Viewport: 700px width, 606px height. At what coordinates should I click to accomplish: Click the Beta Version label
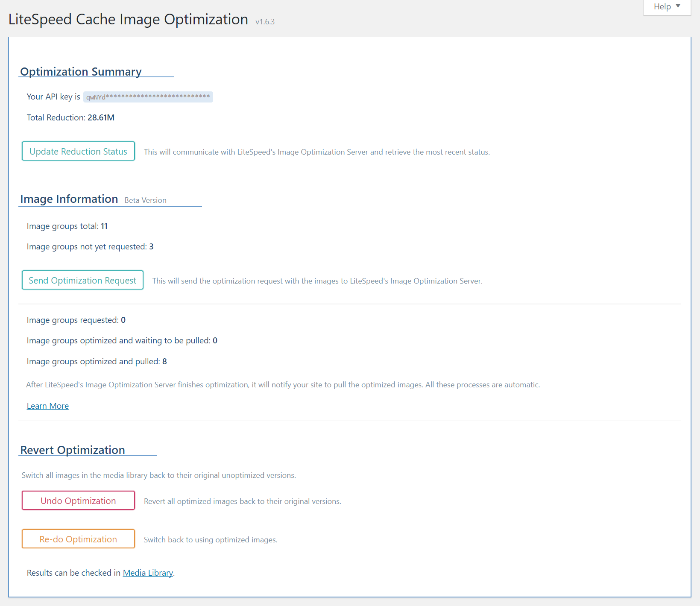(x=146, y=200)
